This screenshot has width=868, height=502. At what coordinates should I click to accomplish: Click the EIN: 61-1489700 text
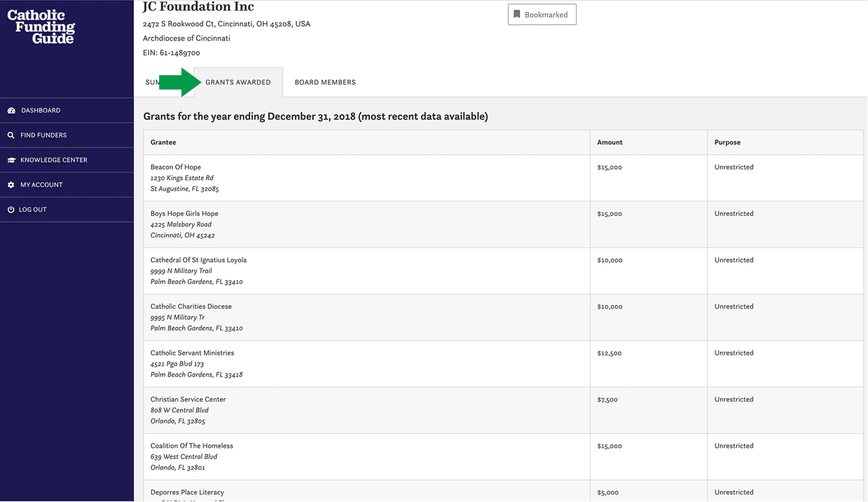point(171,53)
